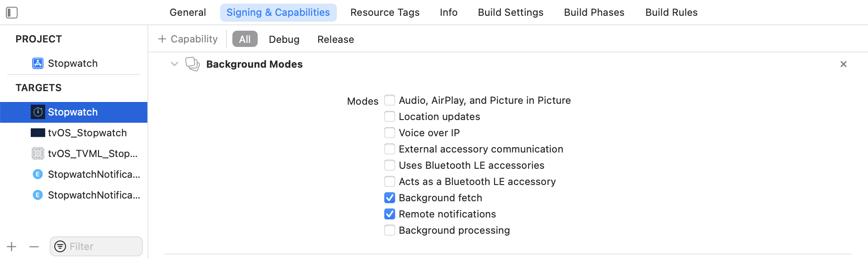868x259 pixels.
Task: Collapse the Background Modes section
Action: (175, 64)
